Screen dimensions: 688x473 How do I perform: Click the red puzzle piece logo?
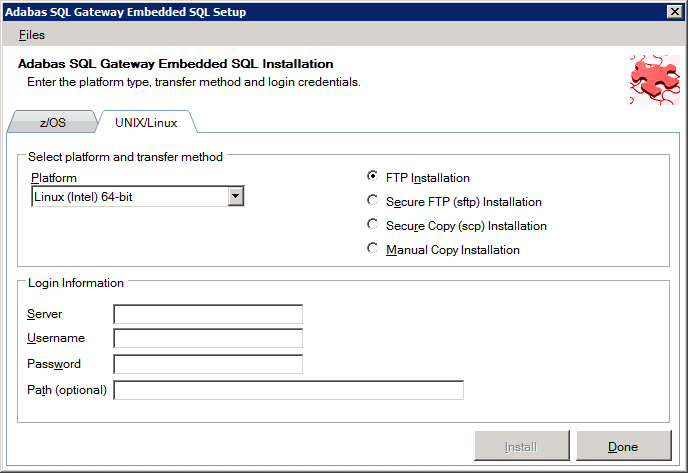point(655,79)
